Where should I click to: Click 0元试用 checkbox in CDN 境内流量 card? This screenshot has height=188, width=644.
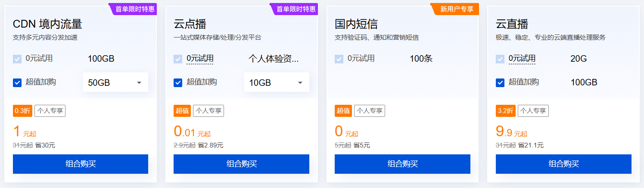click(x=17, y=59)
